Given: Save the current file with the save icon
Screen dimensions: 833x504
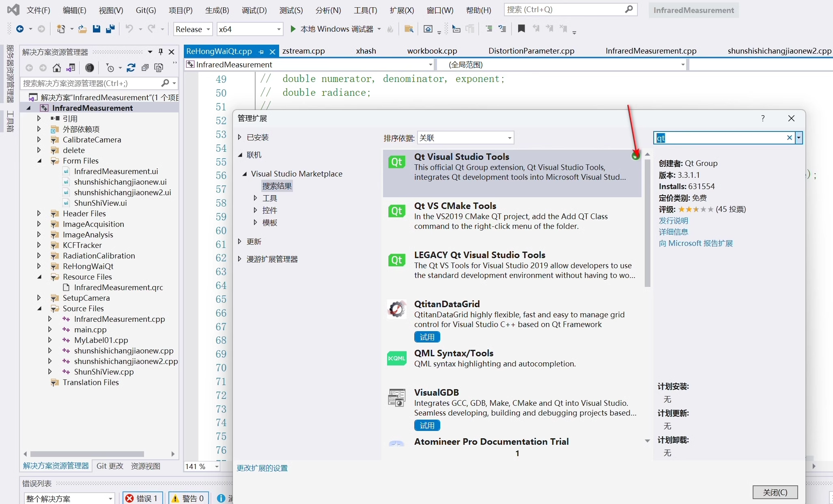Looking at the screenshot, I should [x=96, y=29].
